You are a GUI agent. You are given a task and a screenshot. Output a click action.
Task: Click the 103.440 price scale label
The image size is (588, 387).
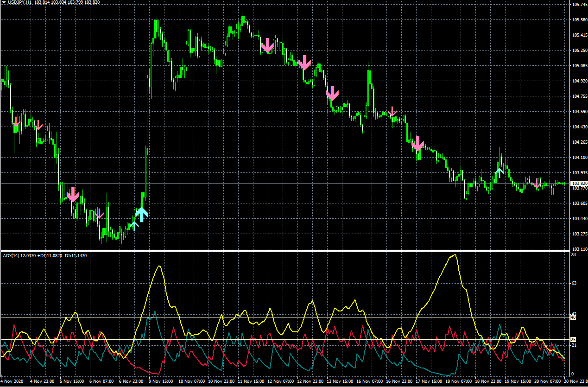tap(579, 219)
